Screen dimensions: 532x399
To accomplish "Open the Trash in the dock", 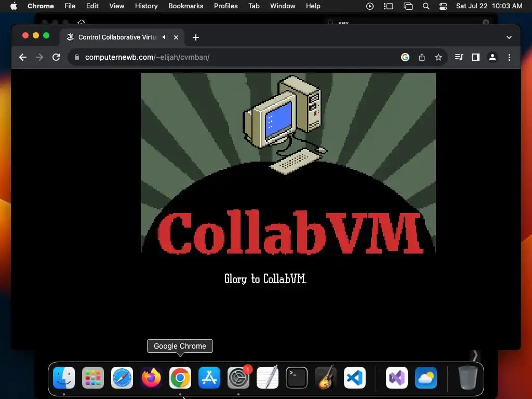I will point(468,378).
